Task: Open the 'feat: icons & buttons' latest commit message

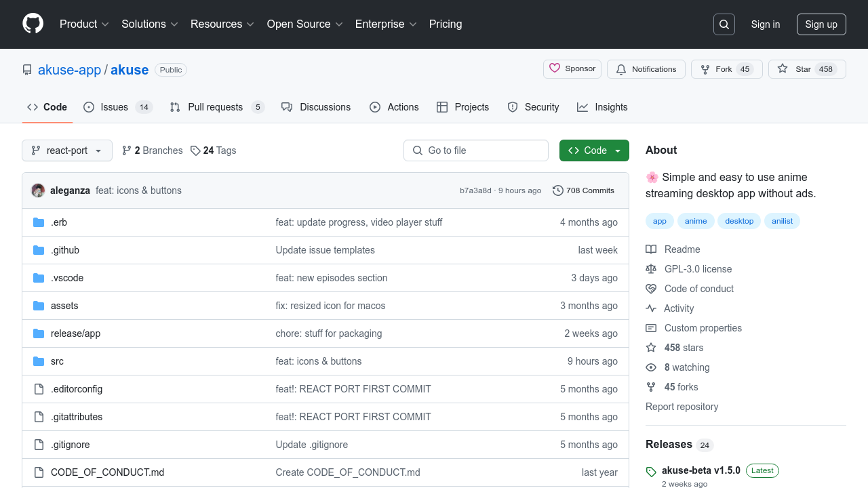Action: (x=138, y=190)
